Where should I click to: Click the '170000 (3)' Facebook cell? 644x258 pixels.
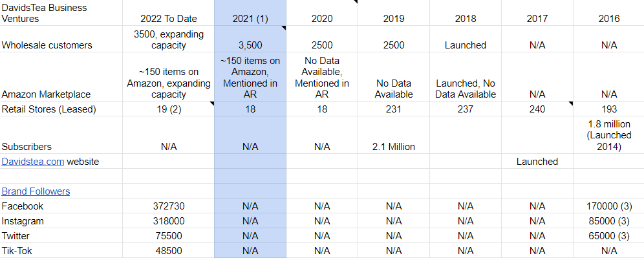tap(608, 206)
